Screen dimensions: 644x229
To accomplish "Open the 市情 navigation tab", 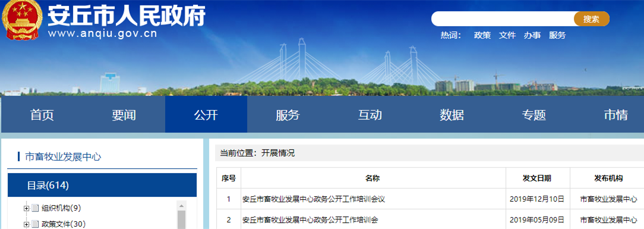I will (x=615, y=115).
